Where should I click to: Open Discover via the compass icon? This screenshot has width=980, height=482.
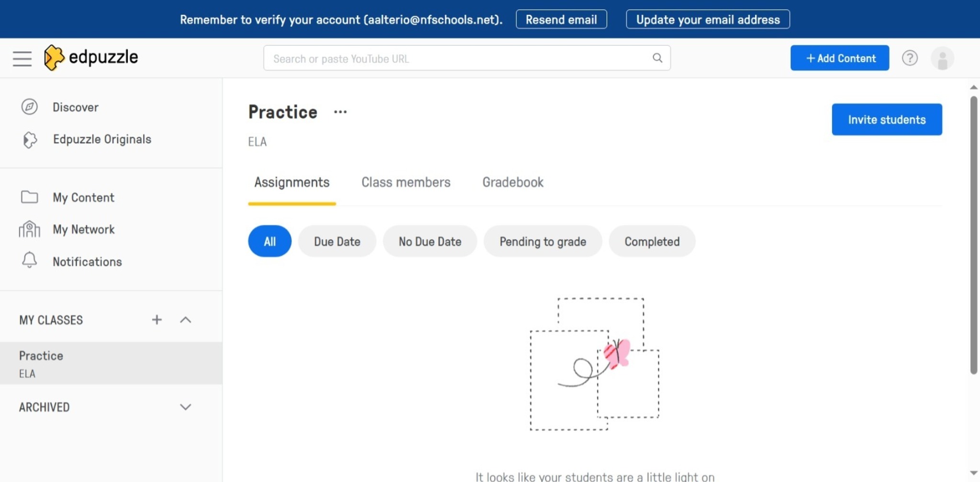pos(30,107)
